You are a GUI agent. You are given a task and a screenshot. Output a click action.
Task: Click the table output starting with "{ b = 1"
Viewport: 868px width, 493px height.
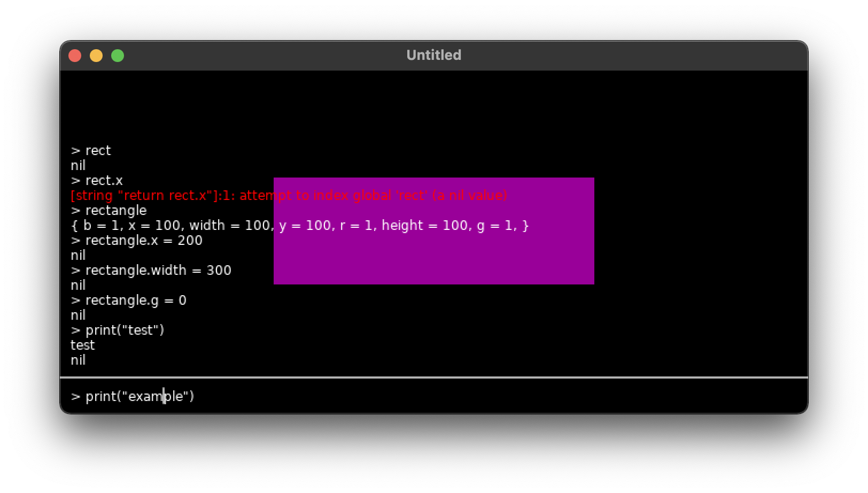(x=300, y=226)
